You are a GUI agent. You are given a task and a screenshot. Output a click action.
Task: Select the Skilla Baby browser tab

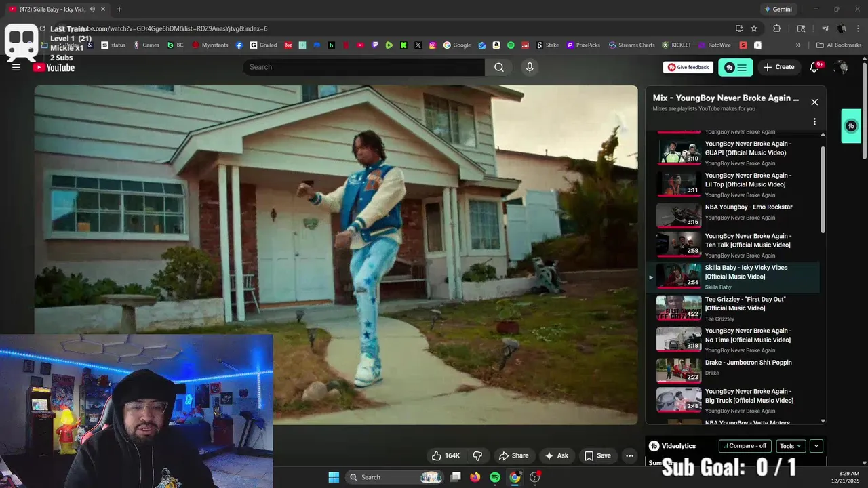point(57,9)
